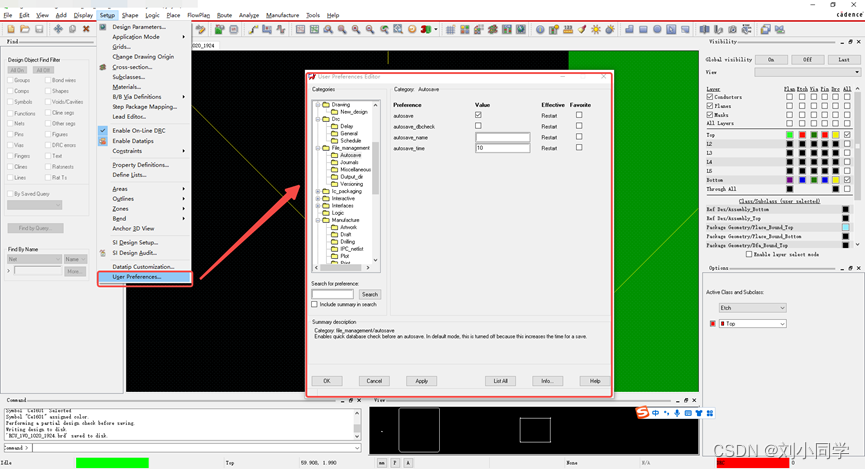Click the red Delete X toolbar icon
The width and height of the screenshot is (865, 469).
(x=87, y=29)
